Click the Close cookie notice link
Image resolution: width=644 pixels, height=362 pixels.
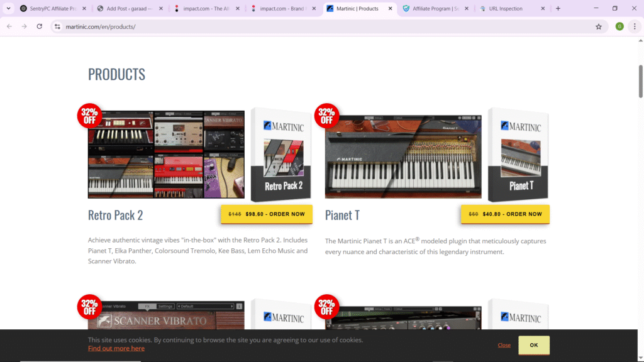coord(504,345)
